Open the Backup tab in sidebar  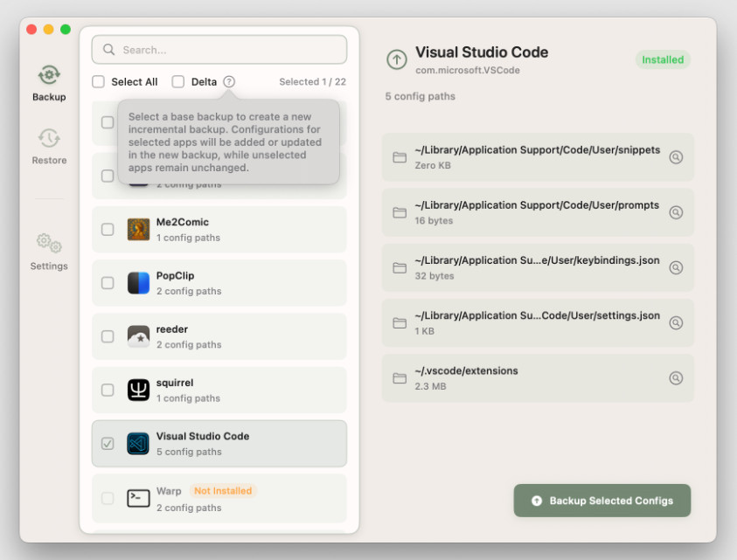coord(49,83)
